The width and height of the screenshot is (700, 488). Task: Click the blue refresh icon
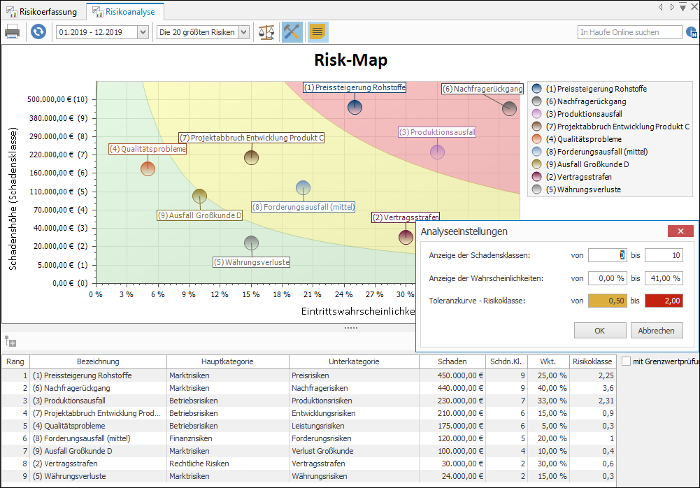(x=38, y=32)
